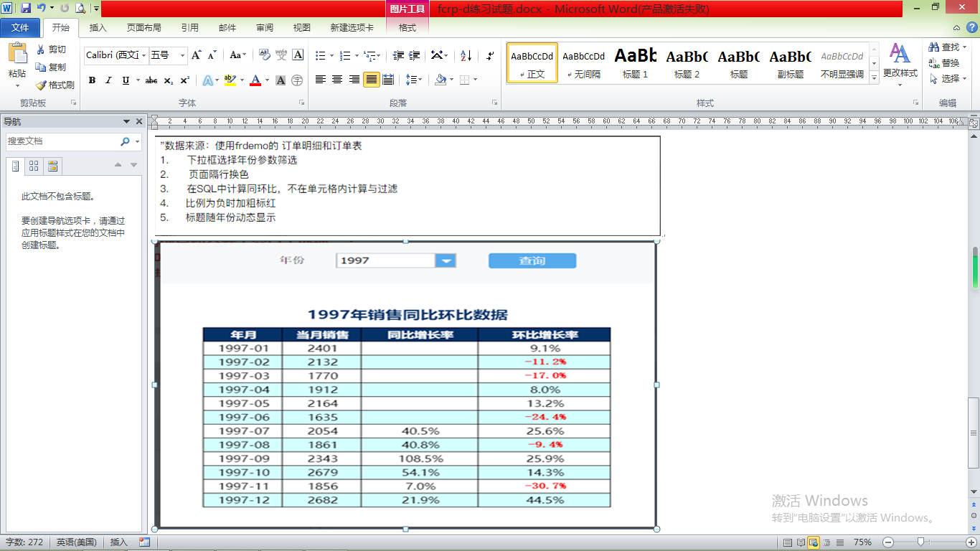This screenshot has height=551, width=980.
Task: Toggle Bold formatting
Action: tap(92, 80)
